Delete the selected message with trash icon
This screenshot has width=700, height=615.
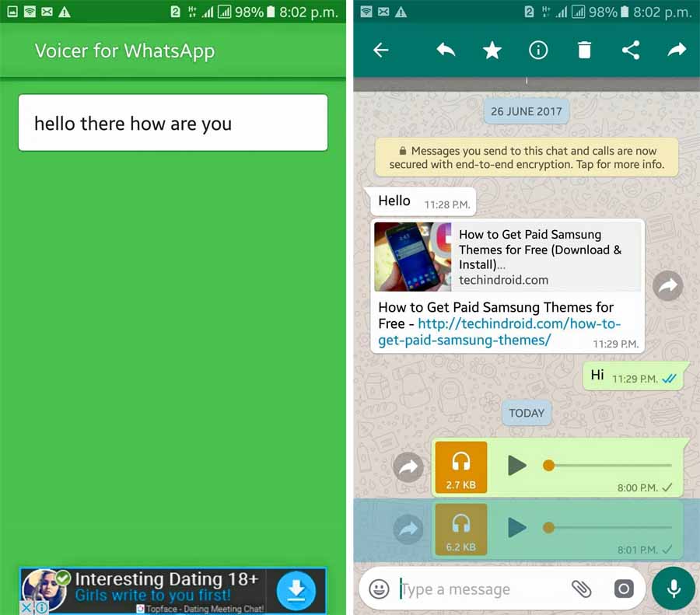[x=584, y=50]
